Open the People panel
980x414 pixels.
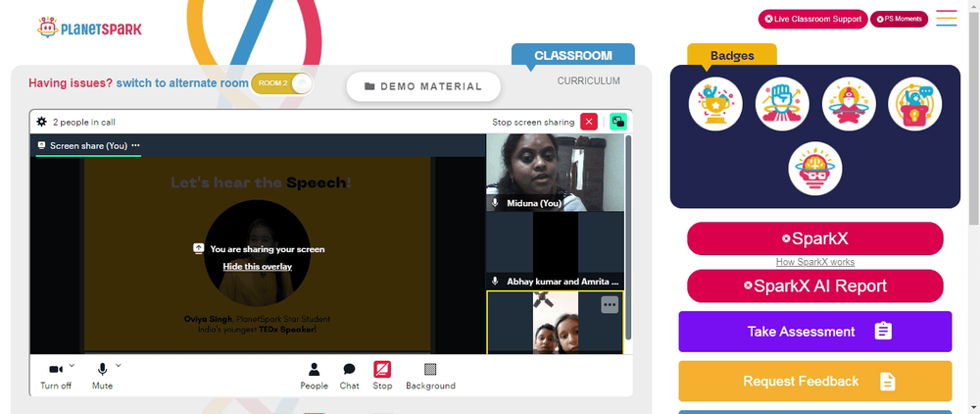314,376
